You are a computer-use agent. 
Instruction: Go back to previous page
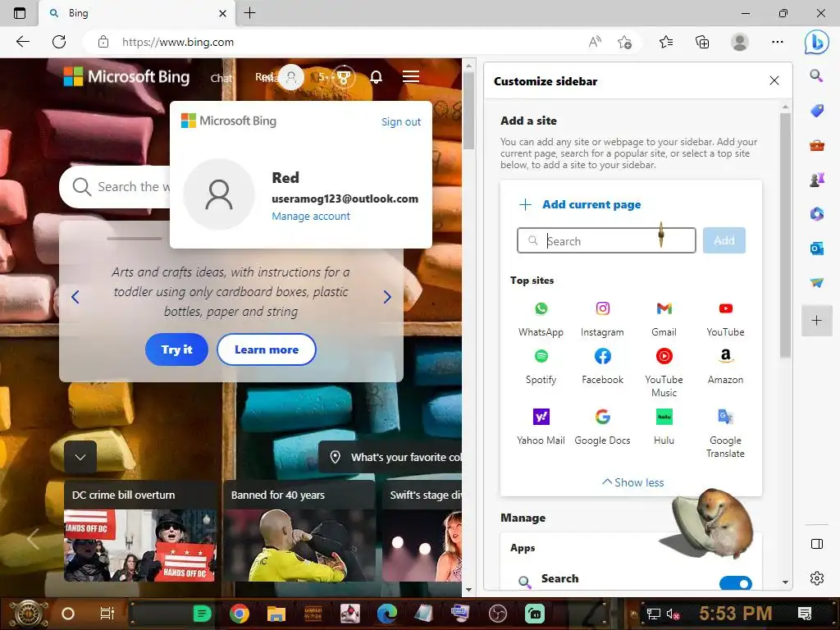point(22,42)
